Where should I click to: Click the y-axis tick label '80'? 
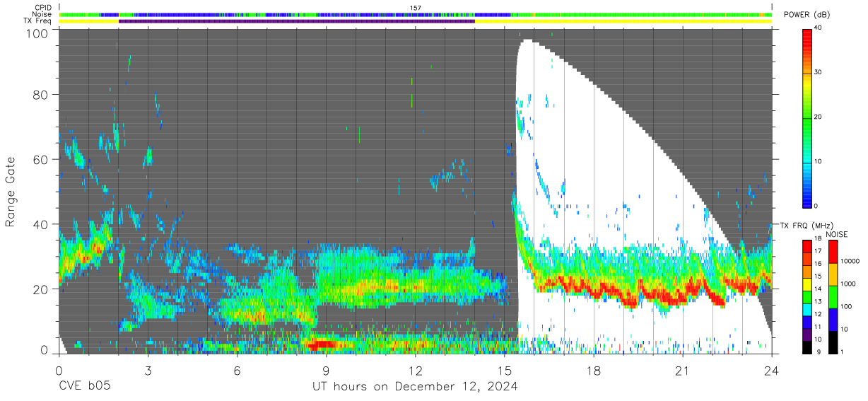pos(40,95)
